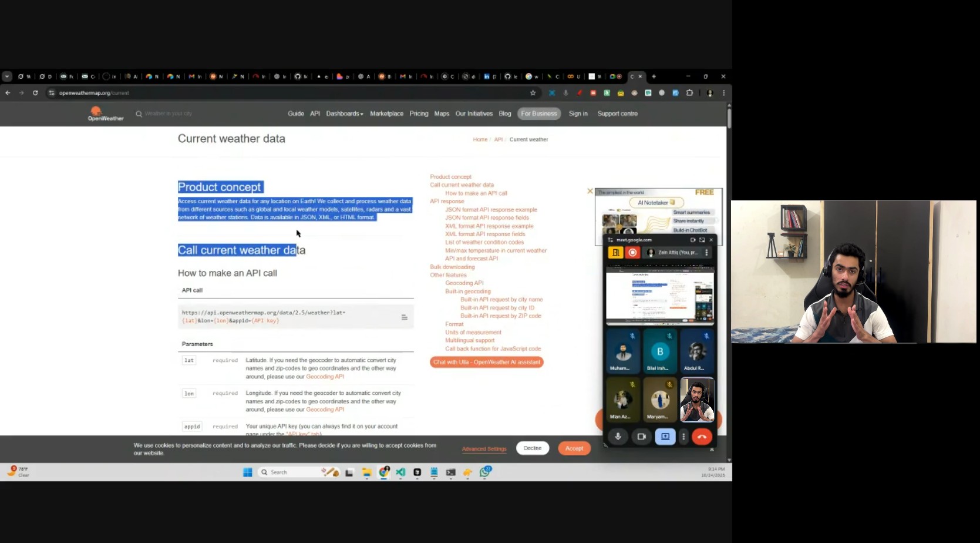Open WhatsApp from the taskbar

[485, 472]
